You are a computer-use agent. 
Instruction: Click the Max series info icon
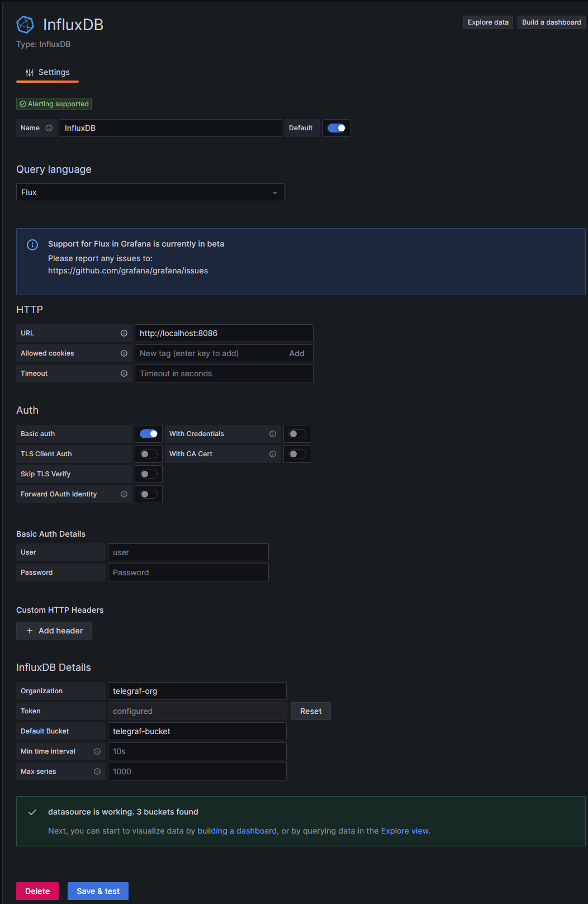tap(97, 772)
